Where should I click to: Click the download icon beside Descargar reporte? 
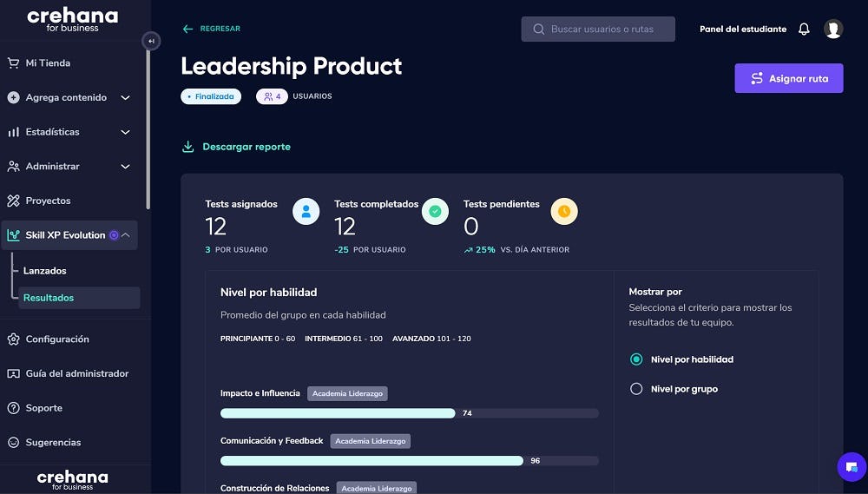tap(187, 147)
